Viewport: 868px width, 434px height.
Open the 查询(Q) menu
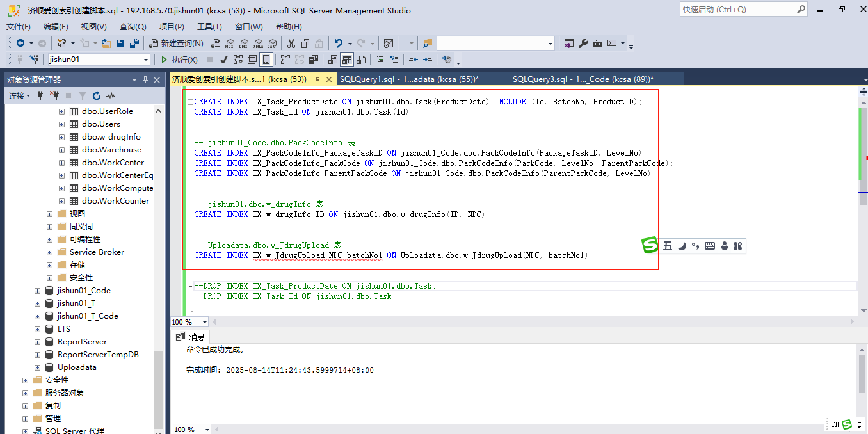[x=133, y=26]
